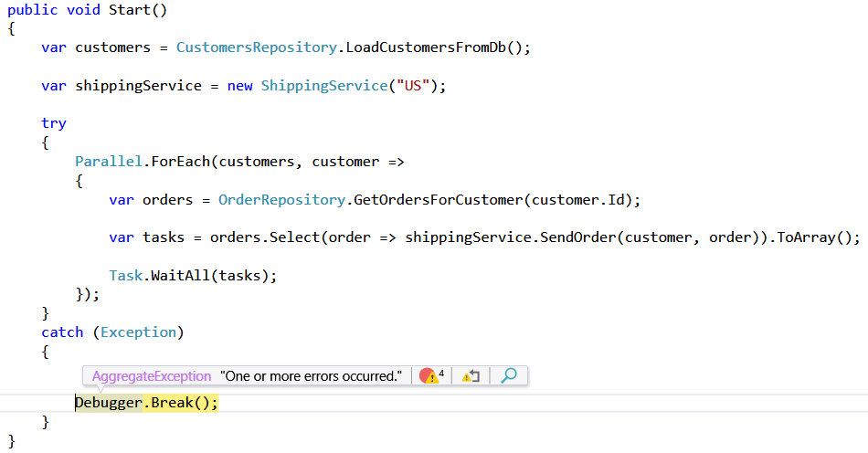Click the "try" keyword

pyautogui.click(x=54, y=123)
